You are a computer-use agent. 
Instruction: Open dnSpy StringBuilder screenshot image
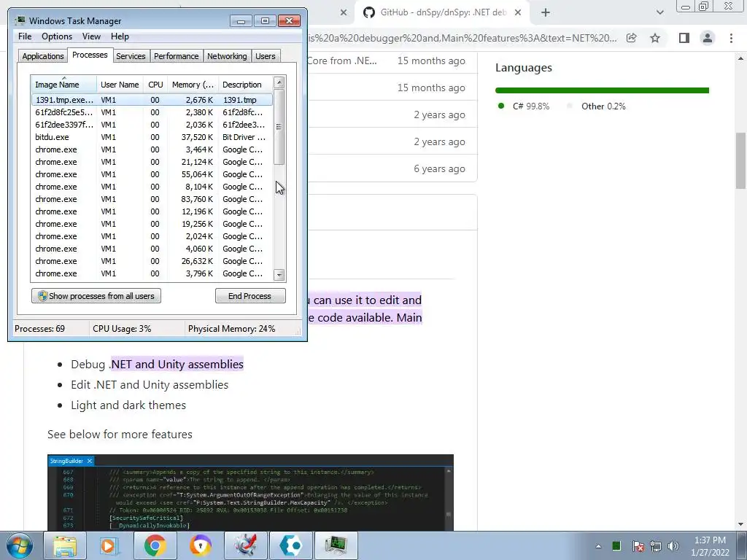click(x=251, y=493)
